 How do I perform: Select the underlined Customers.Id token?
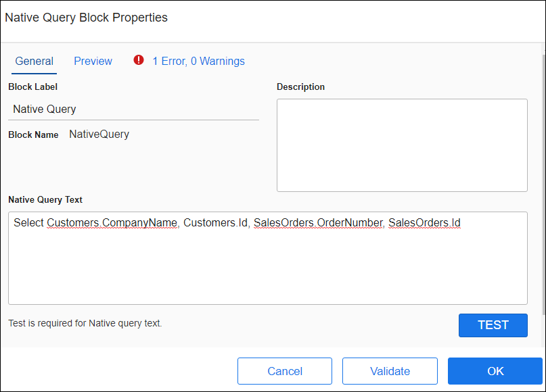[x=210, y=222]
